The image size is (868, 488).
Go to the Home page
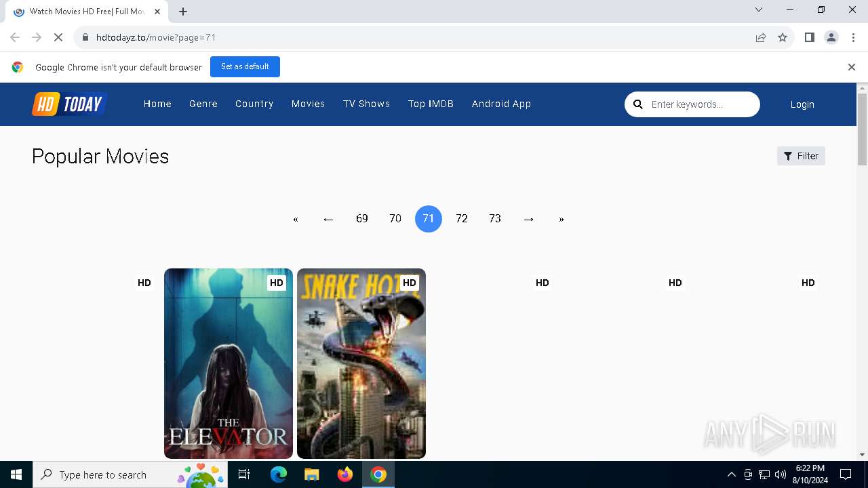click(157, 104)
